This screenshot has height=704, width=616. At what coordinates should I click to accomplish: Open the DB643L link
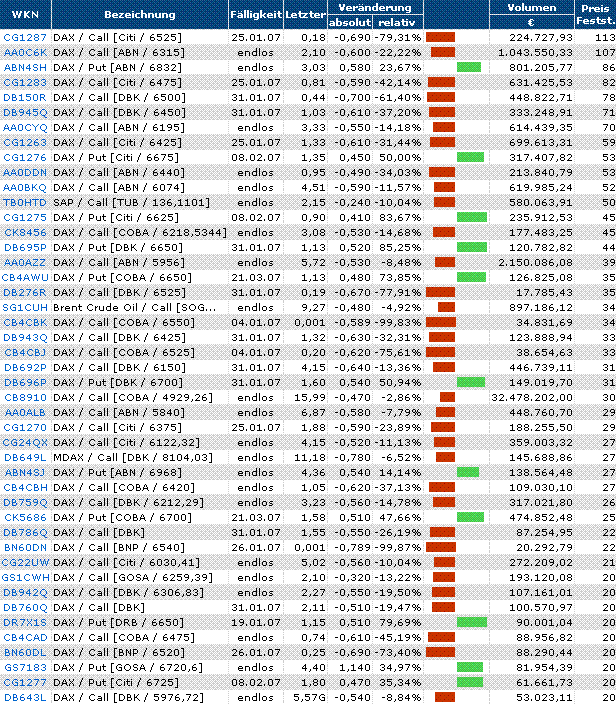click(x=25, y=698)
